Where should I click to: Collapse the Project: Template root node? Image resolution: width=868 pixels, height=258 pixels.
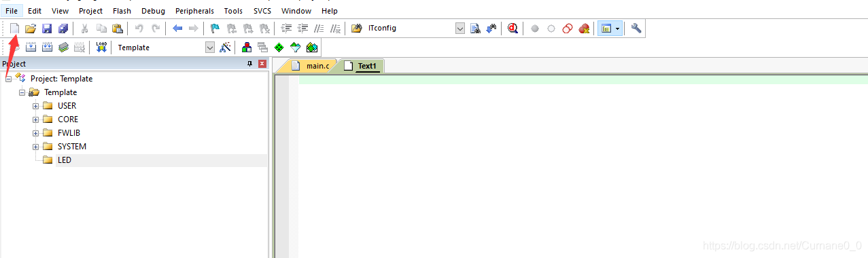click(x=9, y=79)
